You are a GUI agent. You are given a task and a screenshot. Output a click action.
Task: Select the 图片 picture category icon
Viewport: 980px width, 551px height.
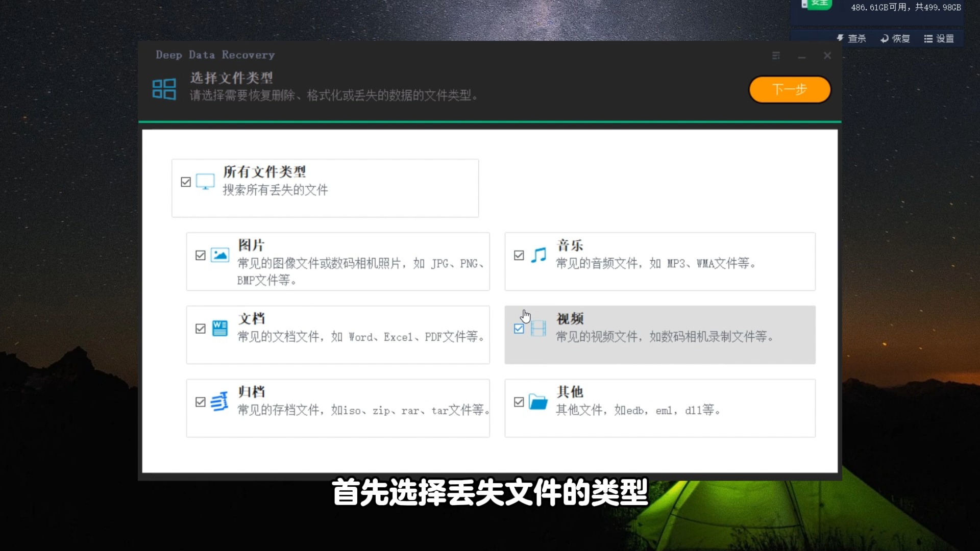click(220, 256)
